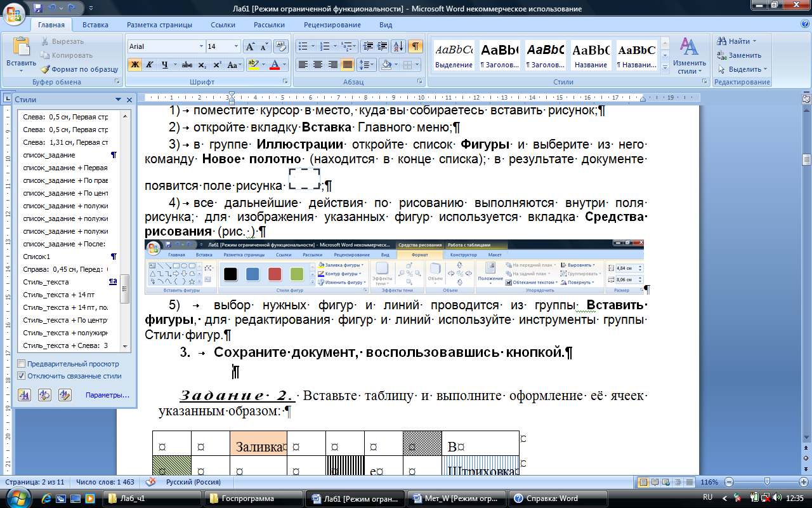Undo the last action
This screenshot has width=812, height=508.
53,8
